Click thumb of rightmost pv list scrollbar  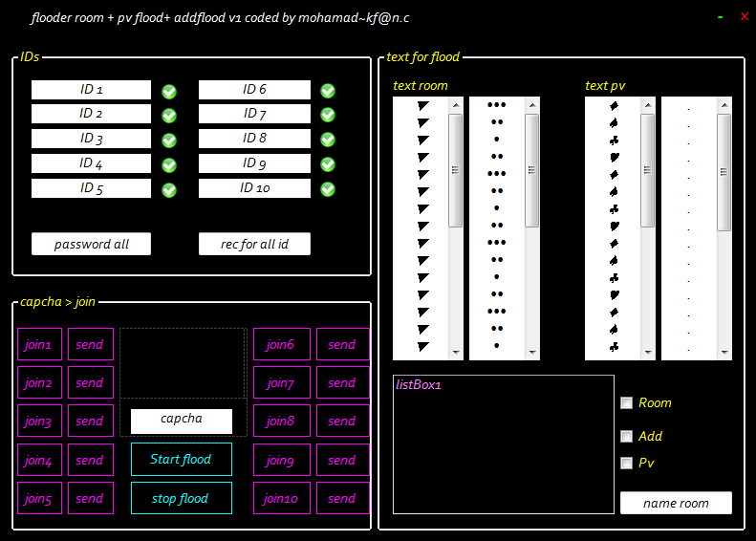pos(724,172)
